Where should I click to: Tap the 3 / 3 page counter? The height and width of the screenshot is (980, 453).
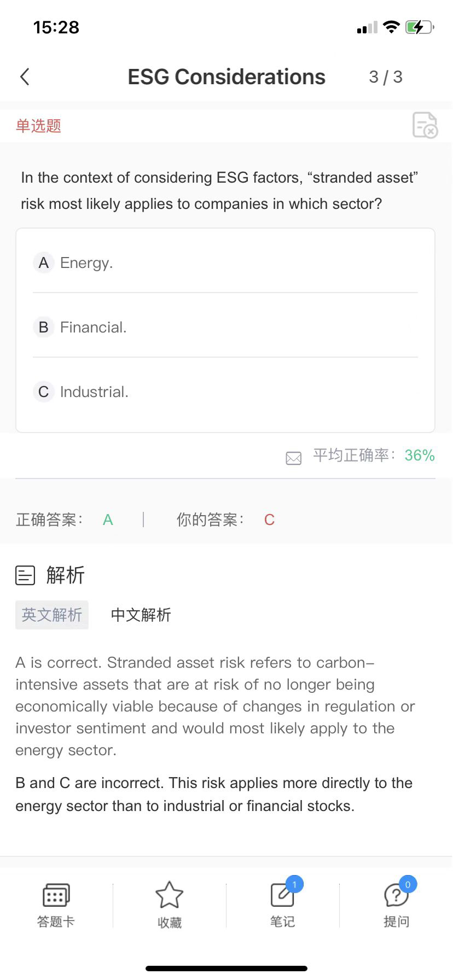[x=386, y=77]
